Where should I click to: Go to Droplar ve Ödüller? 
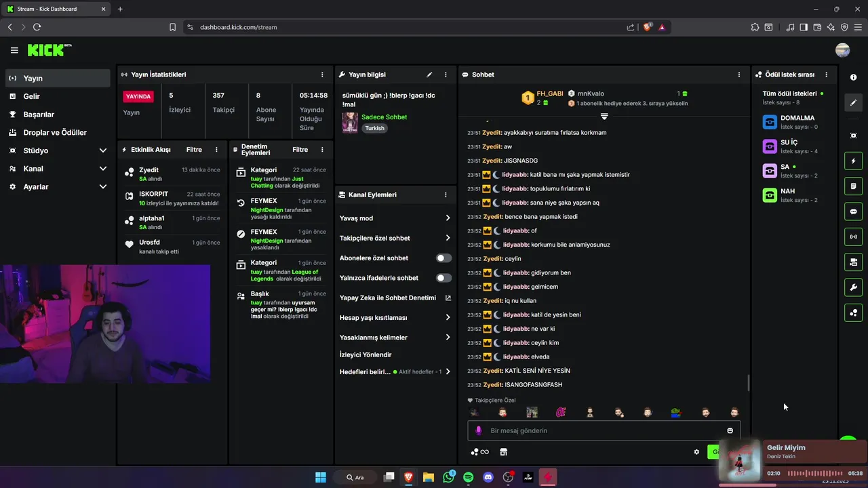click(x=58, y=132)
